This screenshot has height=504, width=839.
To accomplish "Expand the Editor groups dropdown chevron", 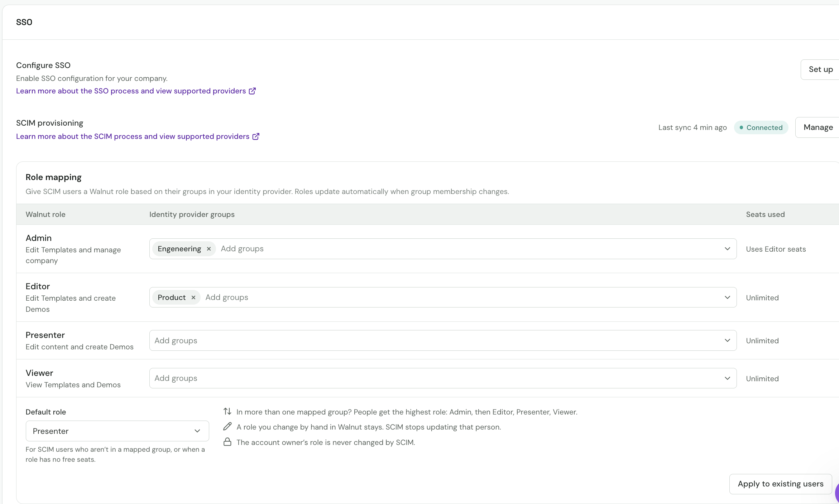I will pyautogui.click(x=727, y=297).
